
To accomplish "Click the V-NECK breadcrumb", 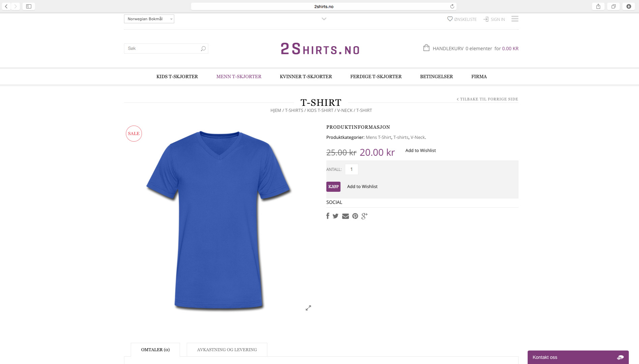I will [345, 111].
